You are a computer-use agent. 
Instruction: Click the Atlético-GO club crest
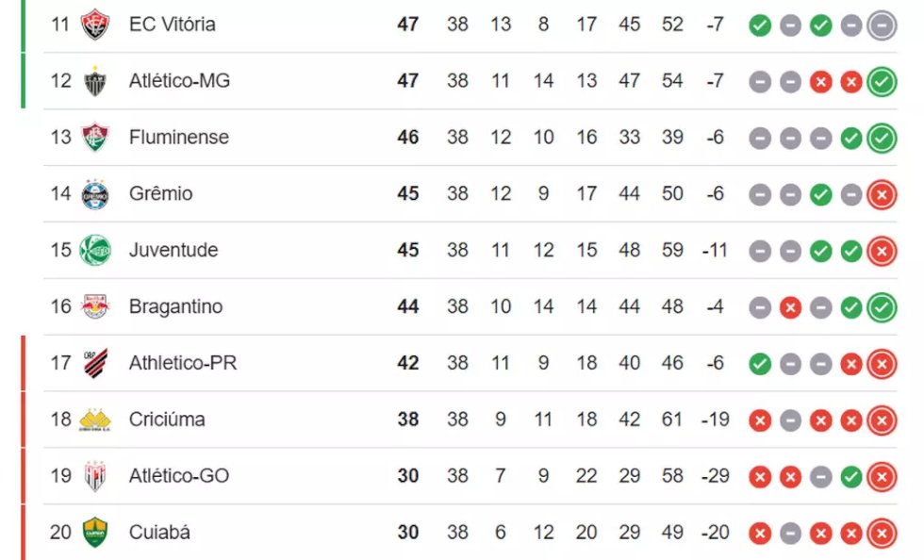(x=95, y=476)
